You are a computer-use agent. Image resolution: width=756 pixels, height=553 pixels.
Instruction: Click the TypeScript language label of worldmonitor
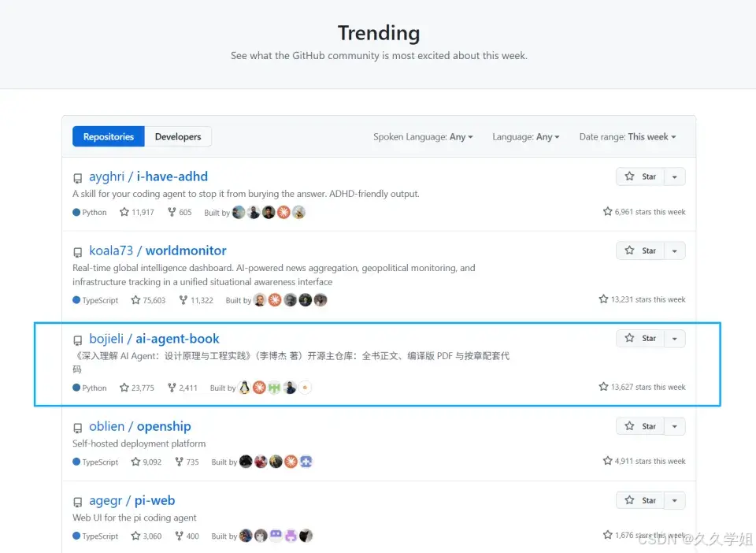point(95,300)
